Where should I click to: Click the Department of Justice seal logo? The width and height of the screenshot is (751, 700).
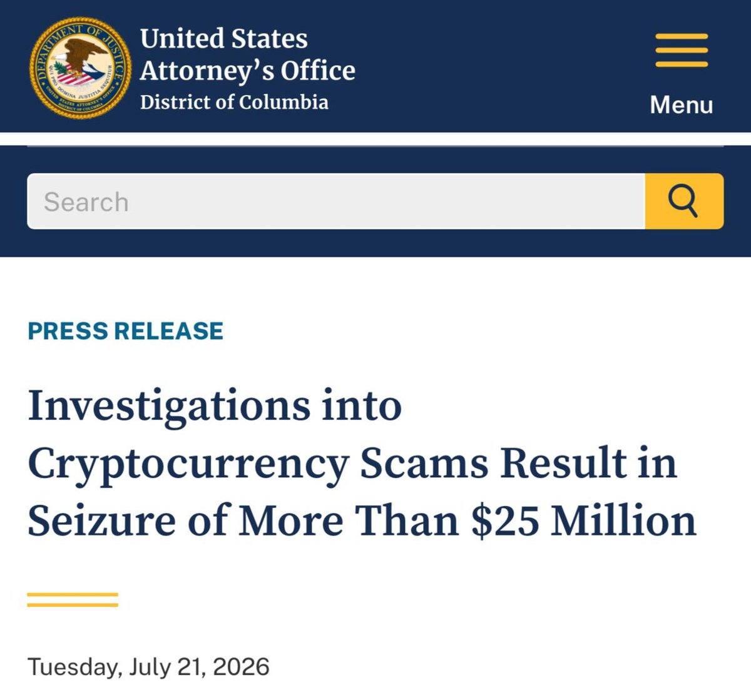(x=81, y=68)
